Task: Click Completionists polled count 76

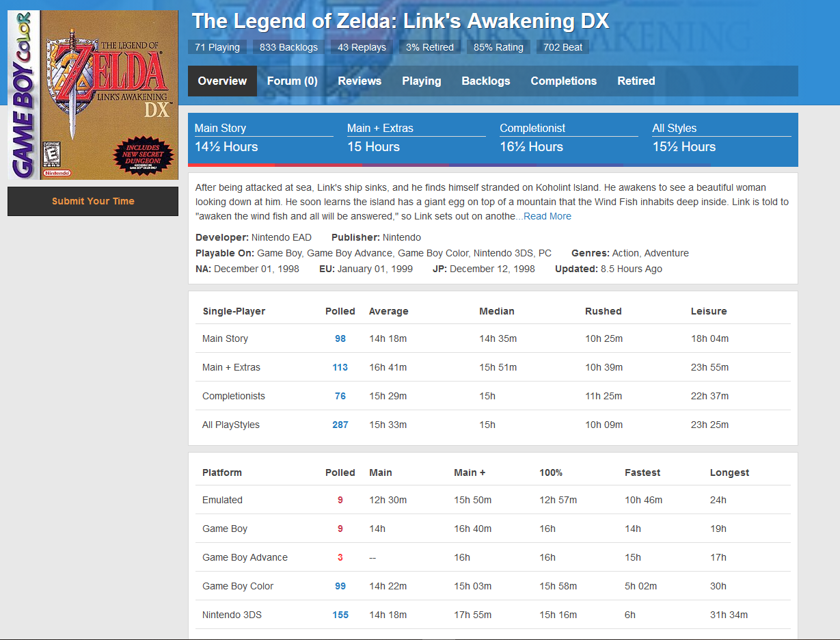Action: (340, 396)
